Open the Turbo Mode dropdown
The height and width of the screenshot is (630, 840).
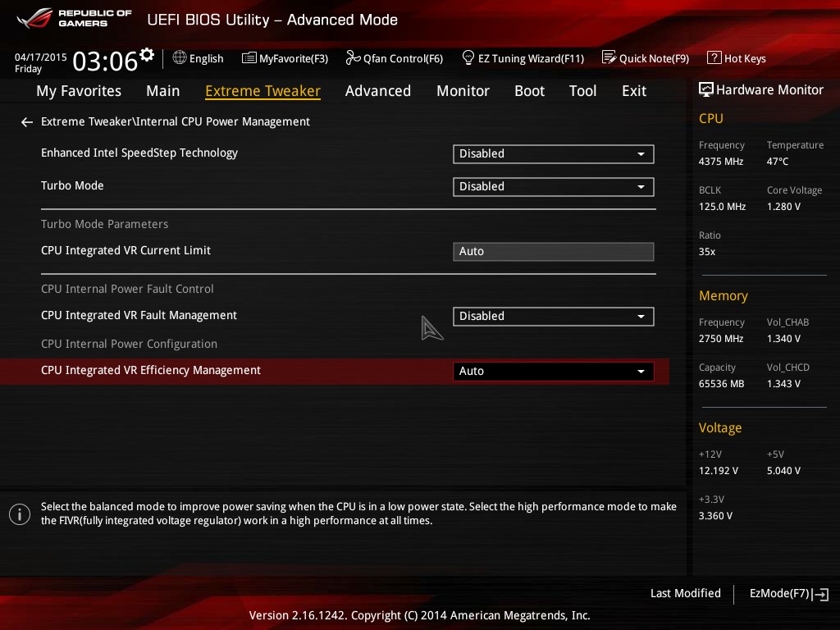(554, 186)
